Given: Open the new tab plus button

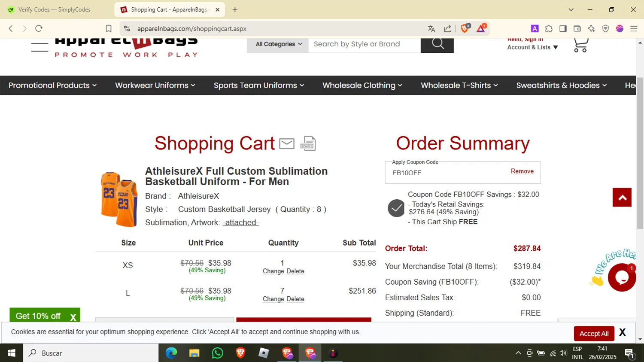Looking at the screenshot, I should pyautogui.click(x=235, y=9).
